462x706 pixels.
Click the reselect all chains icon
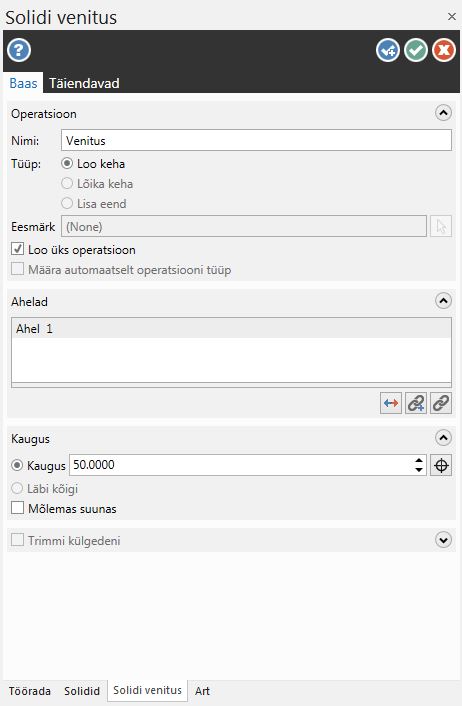point(441,403)
